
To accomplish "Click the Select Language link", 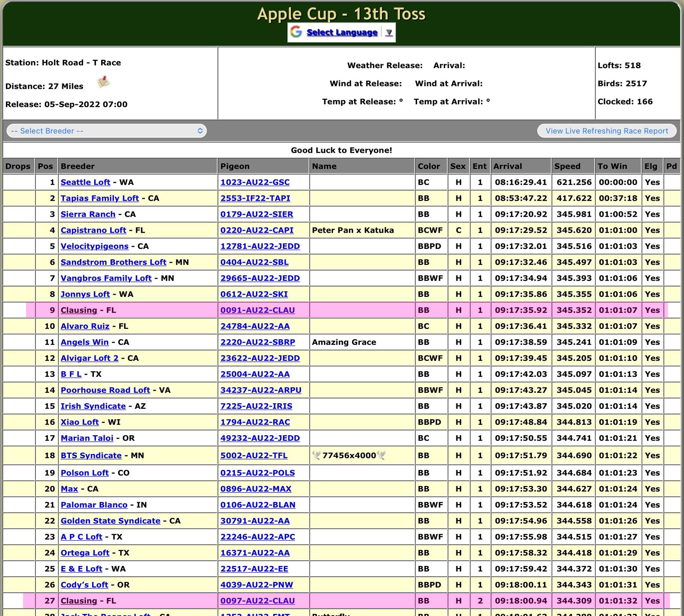I will pyautogui.click(x=342, y=32).
